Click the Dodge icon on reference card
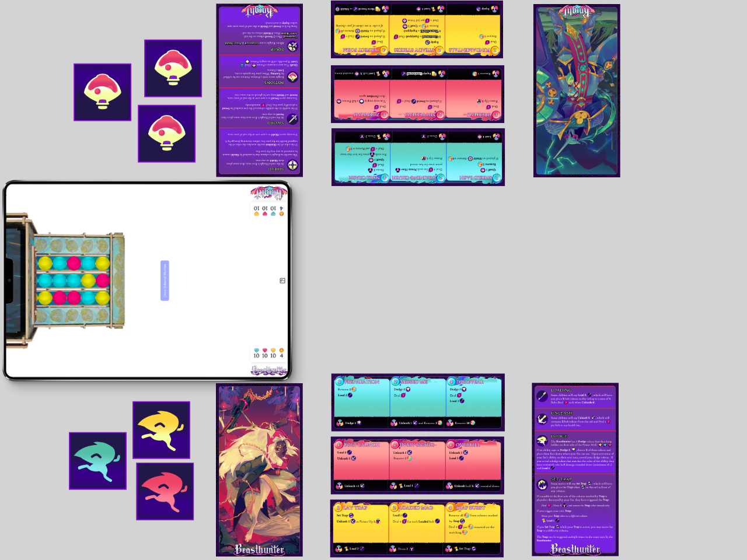This screenshot has width=747, height=560. 542,440
